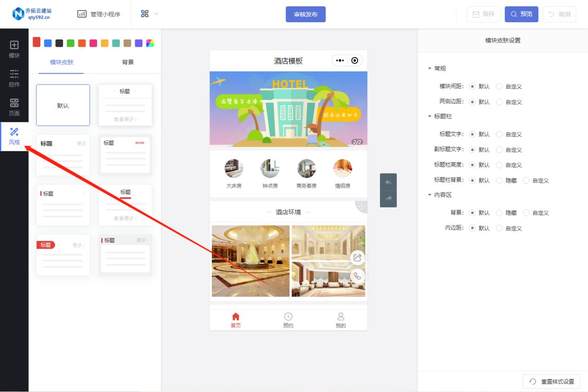
Task: Collapse the 标题栏 section
Action: click(x=437, y=116)
